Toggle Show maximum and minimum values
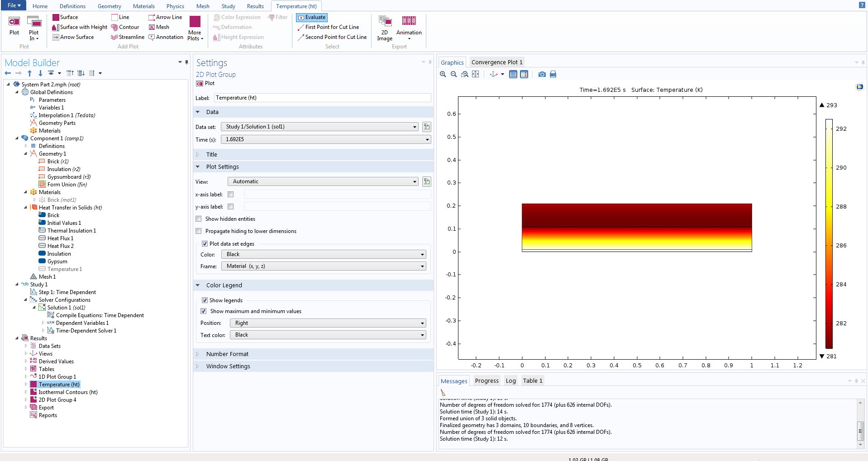The height and width of the screenshot is (461, 868). coord(204,311)
